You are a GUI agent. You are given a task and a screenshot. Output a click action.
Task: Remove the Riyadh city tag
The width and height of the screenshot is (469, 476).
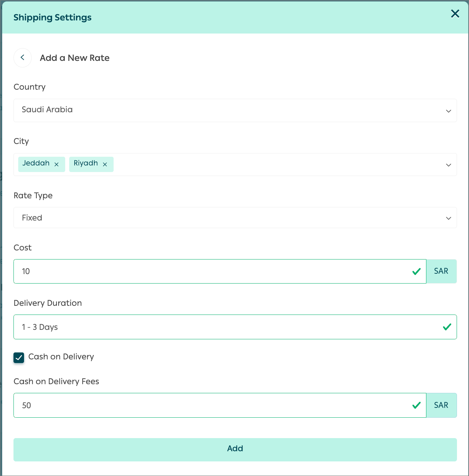[x=105, y=164]
